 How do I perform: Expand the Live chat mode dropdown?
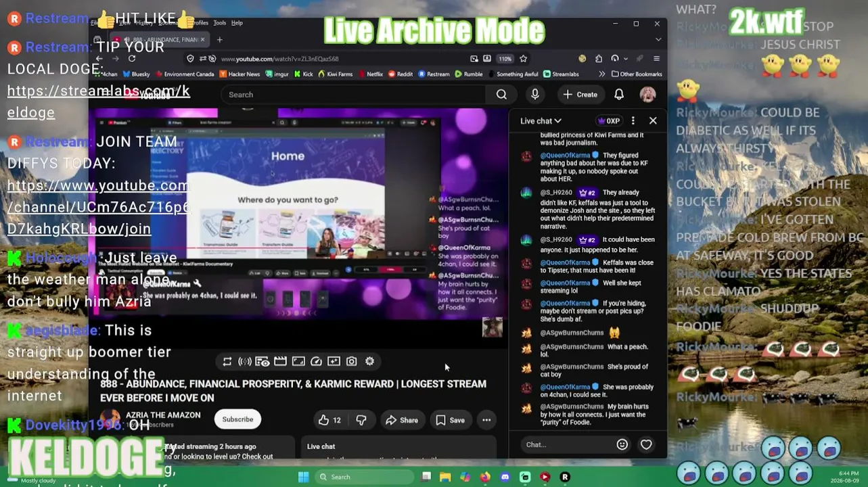(541, 120)
